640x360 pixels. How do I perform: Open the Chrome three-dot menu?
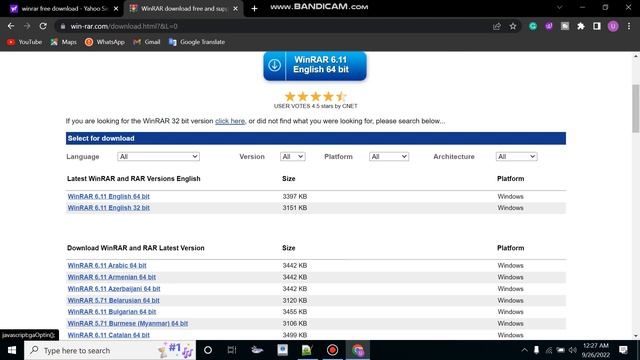[x=629, y=27]
